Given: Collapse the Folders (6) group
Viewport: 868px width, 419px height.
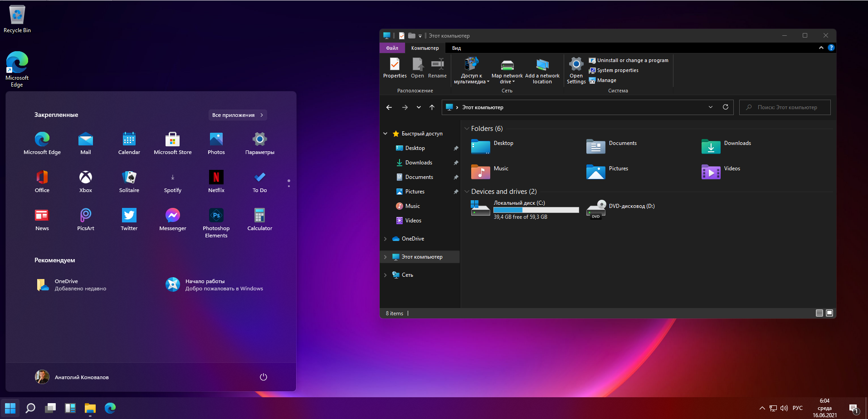Looking at the screenshot, I should pos(467,129).
